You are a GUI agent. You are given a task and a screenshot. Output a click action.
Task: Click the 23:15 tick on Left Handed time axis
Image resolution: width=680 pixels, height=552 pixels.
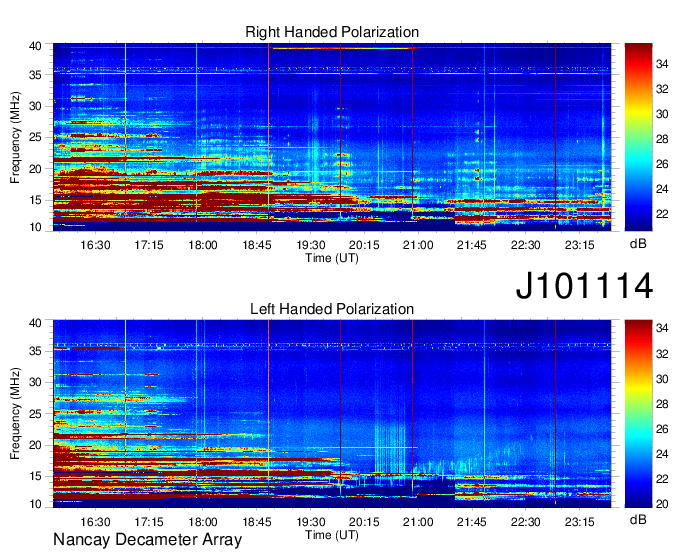pos(579,522)
